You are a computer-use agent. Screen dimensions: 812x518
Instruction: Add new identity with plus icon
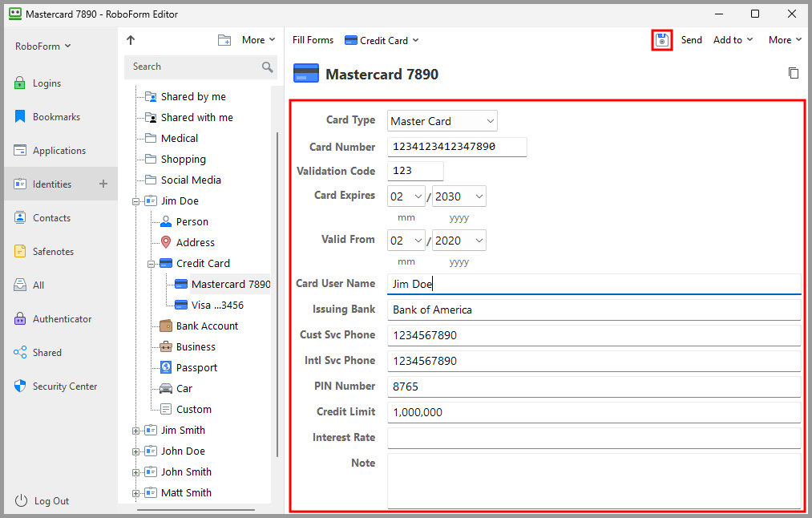click(x=103, y=184)
